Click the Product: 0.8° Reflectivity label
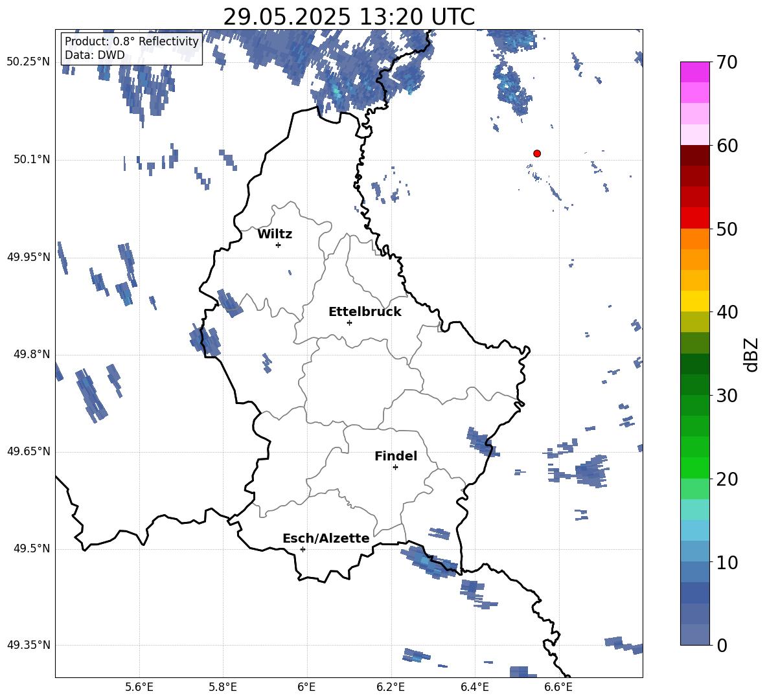Screen dimensions: 767x700 tap(132, 41)
